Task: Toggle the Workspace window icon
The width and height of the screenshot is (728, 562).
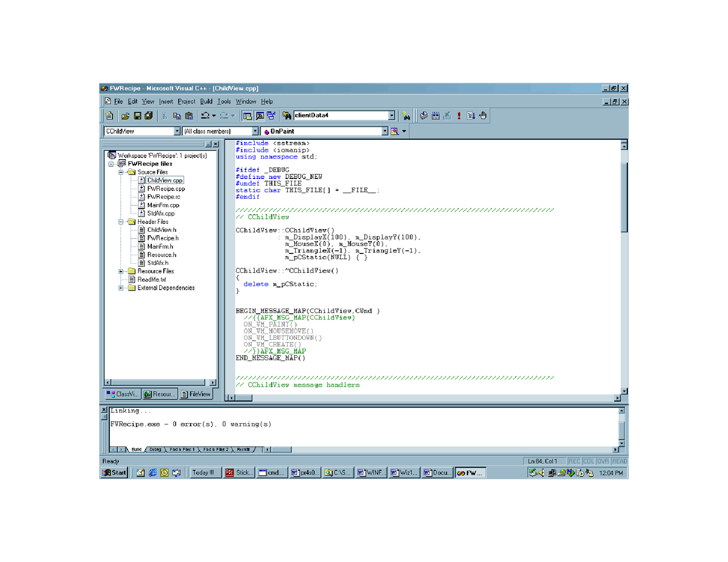Action: click(x=249, y=115)
